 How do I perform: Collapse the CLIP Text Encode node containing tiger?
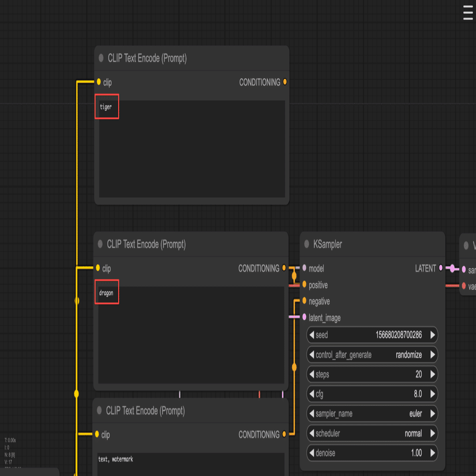[101, 58]
